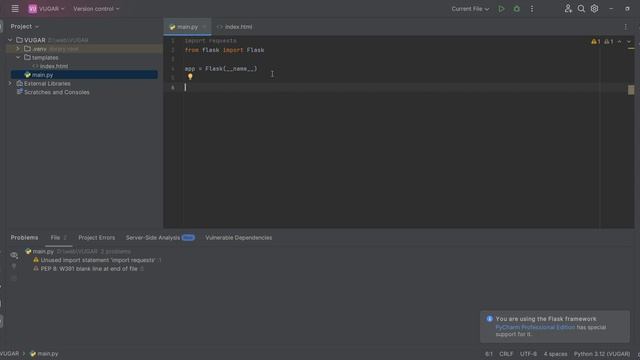640x360 pixels.
Task: Close the main.py editor tab
Action: tap(204, 27)
